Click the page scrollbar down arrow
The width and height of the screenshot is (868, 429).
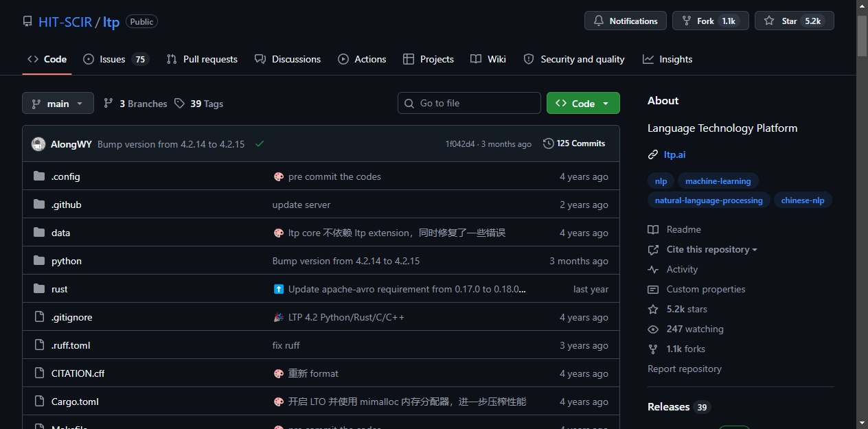[862, 423]
